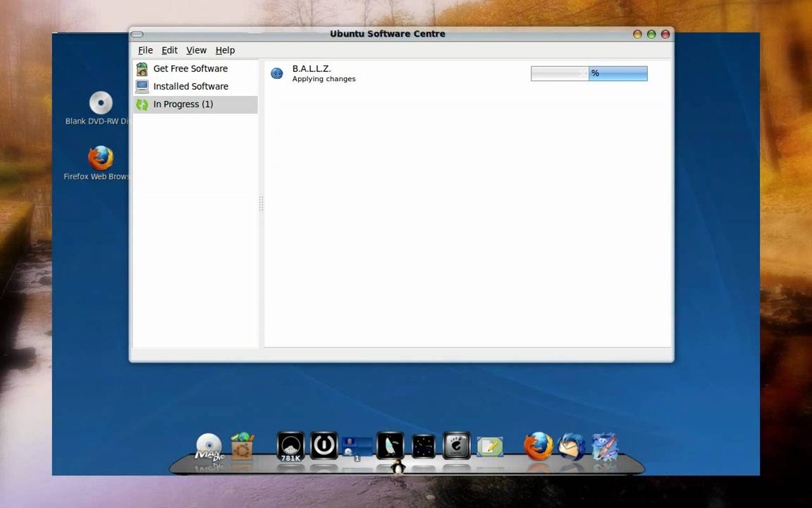Viewport: 812px width, 508px height.
Task: Open the View menu
Action: (x=196, y=50)
